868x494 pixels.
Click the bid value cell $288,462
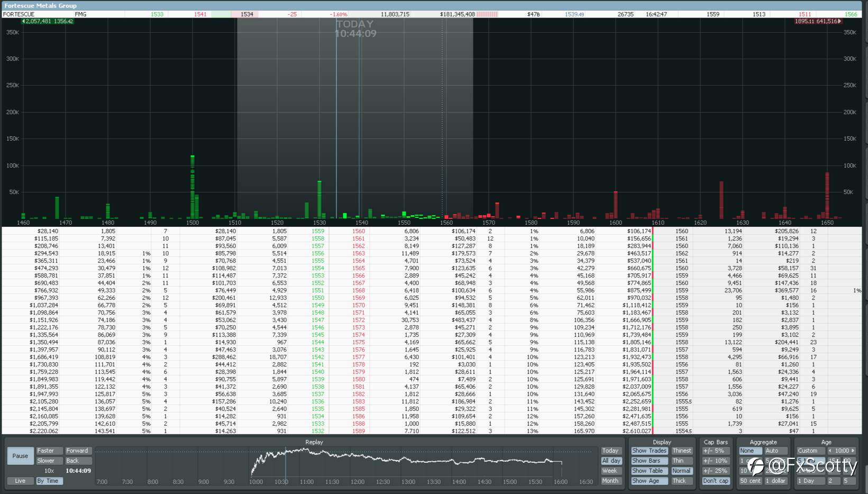click(x=223, y=357)
